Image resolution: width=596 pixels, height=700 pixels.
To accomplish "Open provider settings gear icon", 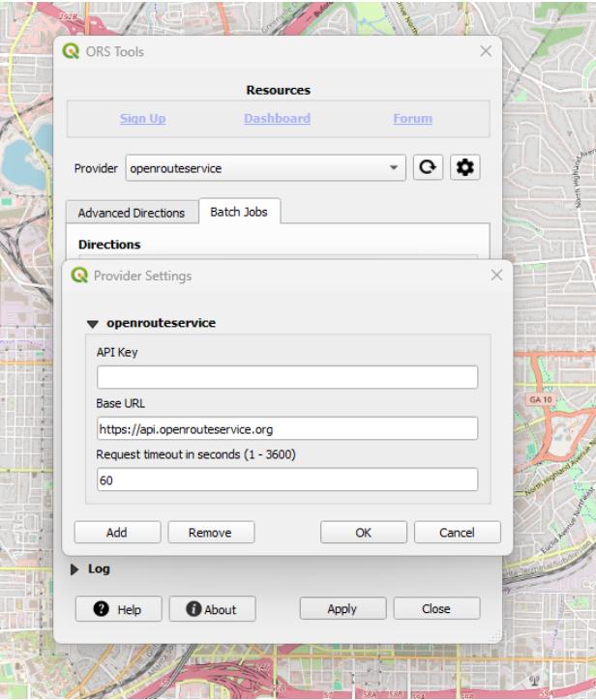I will pyautogui.click(x=464, y=167).
